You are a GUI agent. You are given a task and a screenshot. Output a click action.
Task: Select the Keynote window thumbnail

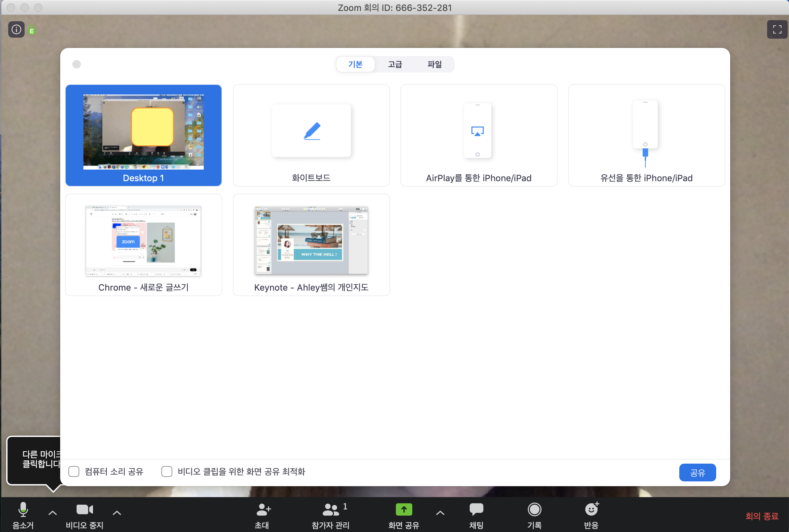pos(311,244)
